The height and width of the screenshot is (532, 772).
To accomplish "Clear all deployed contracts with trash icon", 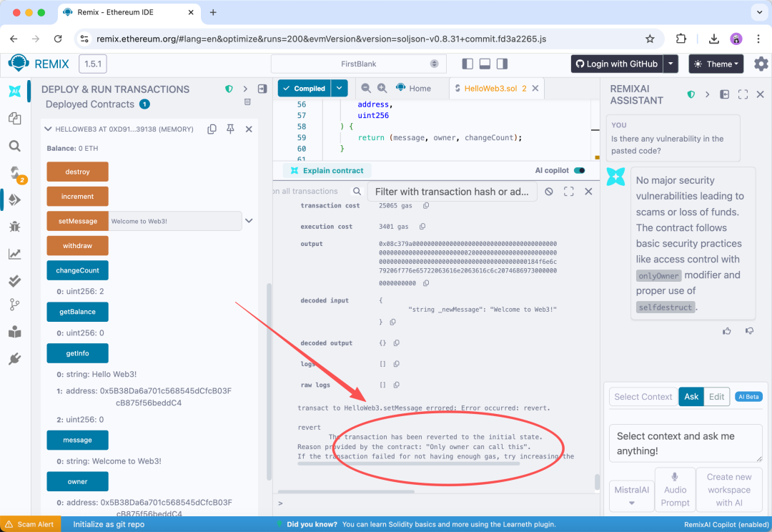I will [247, 102].
